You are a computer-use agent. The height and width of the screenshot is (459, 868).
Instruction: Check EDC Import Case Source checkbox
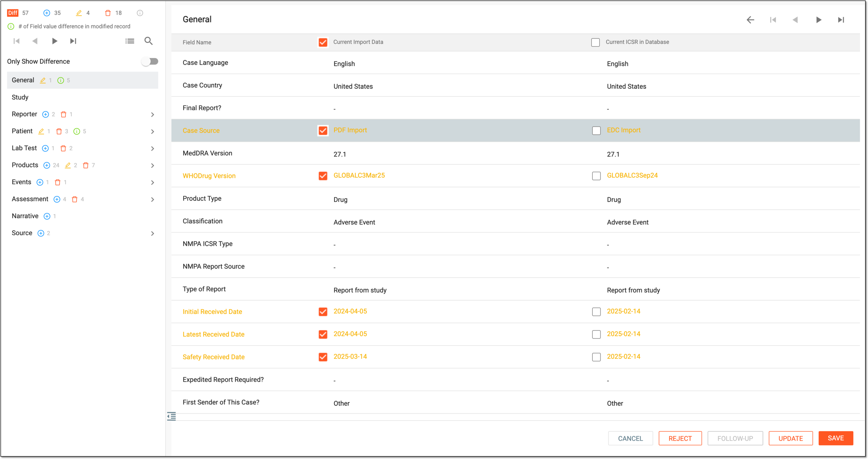[x=596, y=130]
